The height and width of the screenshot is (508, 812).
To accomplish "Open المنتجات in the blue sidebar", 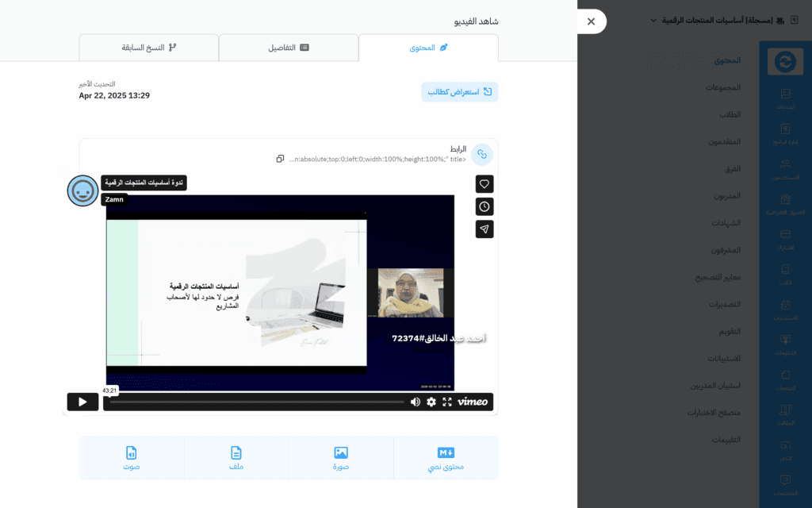I will click(786, 98).
